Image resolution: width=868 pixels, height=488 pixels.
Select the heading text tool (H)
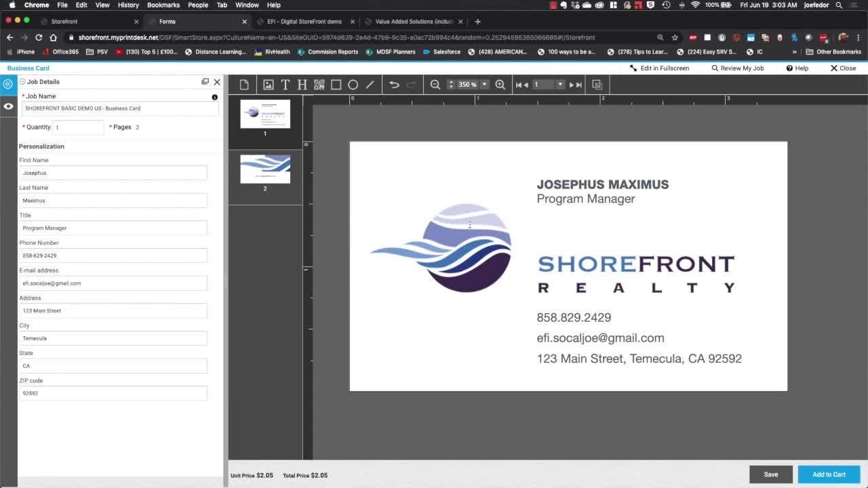302,85
